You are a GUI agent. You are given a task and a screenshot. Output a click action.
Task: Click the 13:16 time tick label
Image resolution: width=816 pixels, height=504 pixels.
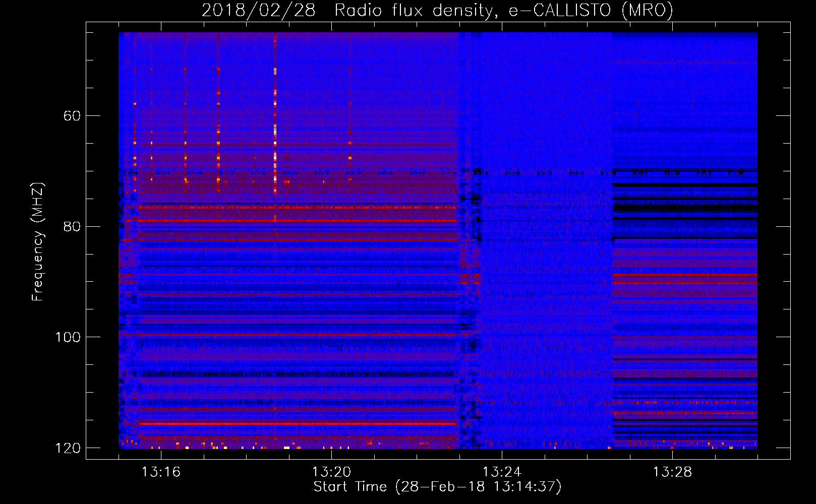click(x=161, y=472)
